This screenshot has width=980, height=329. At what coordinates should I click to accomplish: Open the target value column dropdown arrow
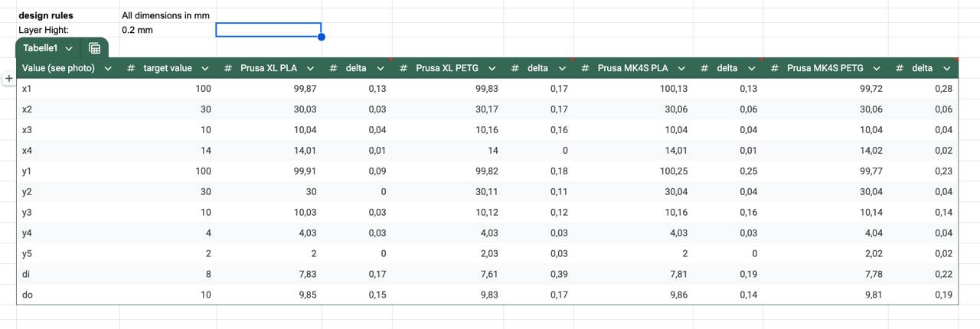pyautogui.click(x=205, y=68)
